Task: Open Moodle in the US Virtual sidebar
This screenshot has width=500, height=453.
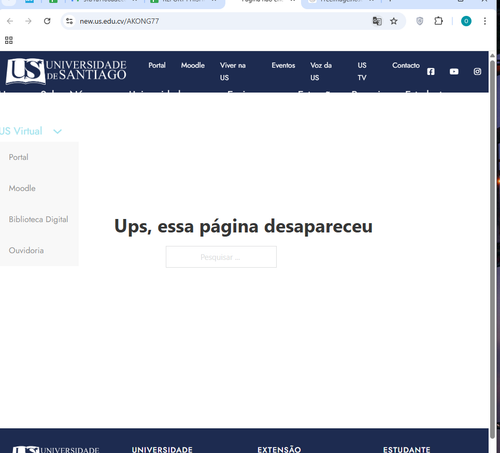Action: point(22,188)
